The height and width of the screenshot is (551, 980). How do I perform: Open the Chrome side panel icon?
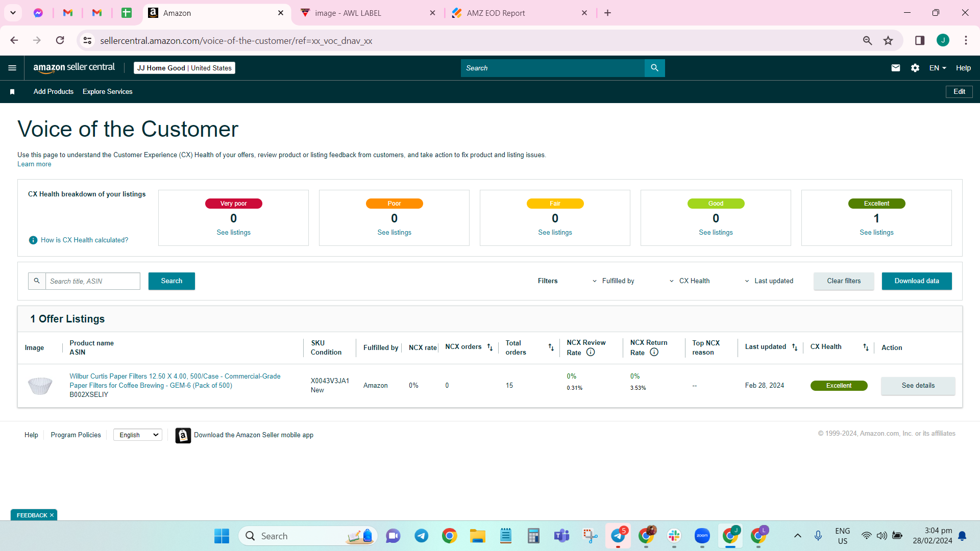coord(920,41)
